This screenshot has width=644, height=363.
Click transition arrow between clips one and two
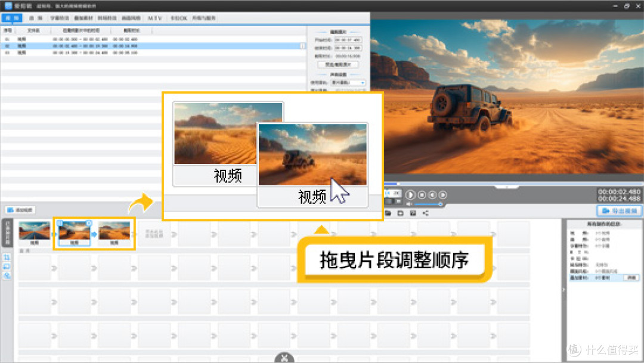click(x=54, y=234)
